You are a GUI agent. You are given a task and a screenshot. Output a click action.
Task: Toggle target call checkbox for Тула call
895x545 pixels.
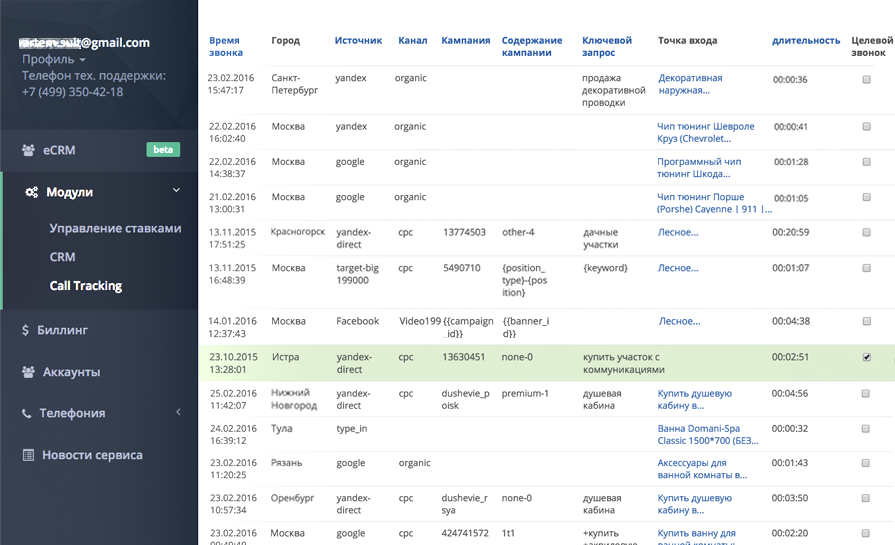click(866, 429)
